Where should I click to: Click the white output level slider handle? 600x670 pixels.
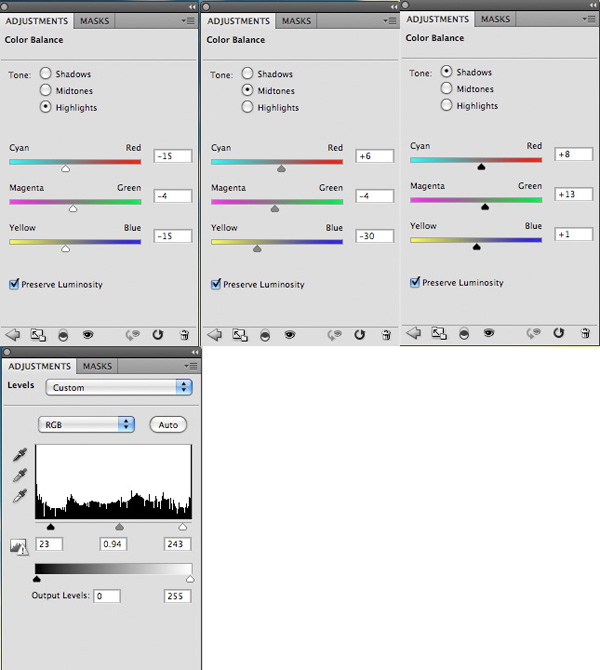tap(190, 579)
